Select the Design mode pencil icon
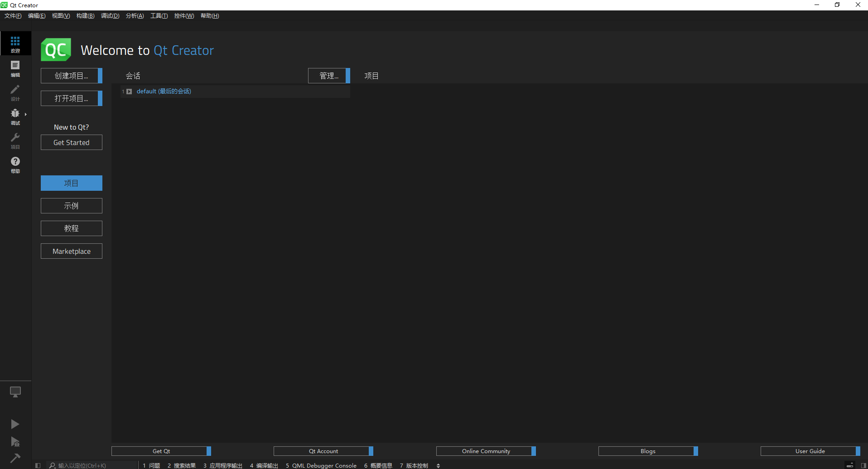Viewport: 868px width, 469px height. coord(15,92)
